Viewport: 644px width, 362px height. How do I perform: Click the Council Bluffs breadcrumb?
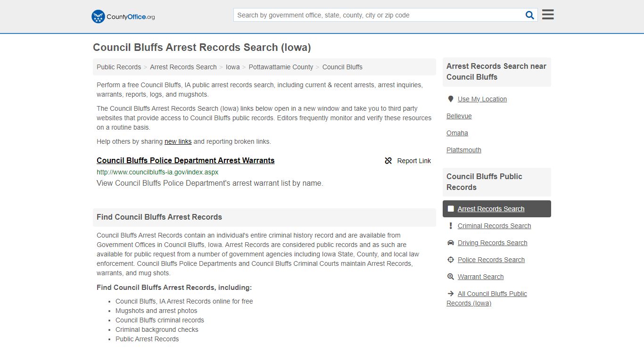[342, 67]
